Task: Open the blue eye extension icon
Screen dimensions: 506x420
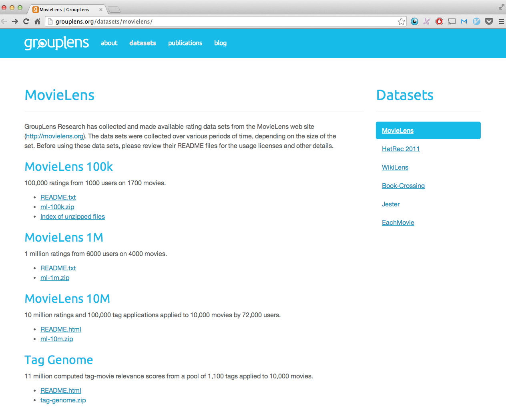Action: (415, 22)
